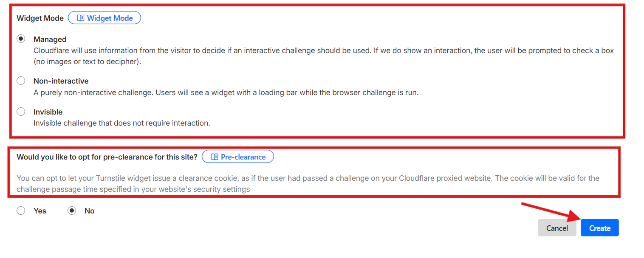Click the Cancel button

pyautogui.click(x=557, y=228)
